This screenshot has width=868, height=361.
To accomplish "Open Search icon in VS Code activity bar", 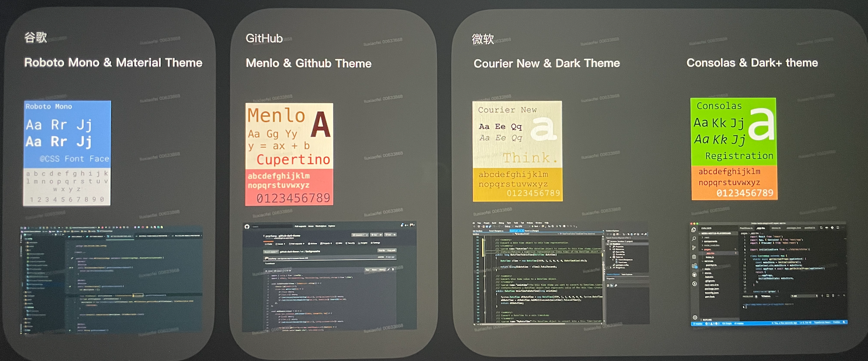I will click(694, 238).
